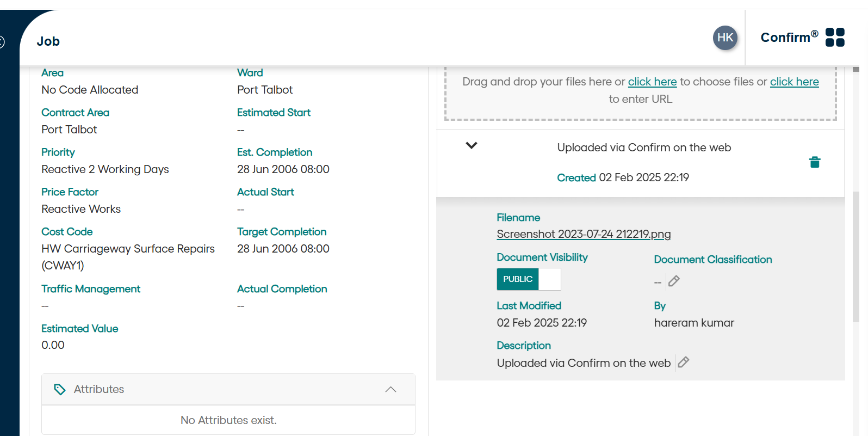Click the 'click here' link to choose files
This screenshot has width=868, height=436.
(652, 82)
